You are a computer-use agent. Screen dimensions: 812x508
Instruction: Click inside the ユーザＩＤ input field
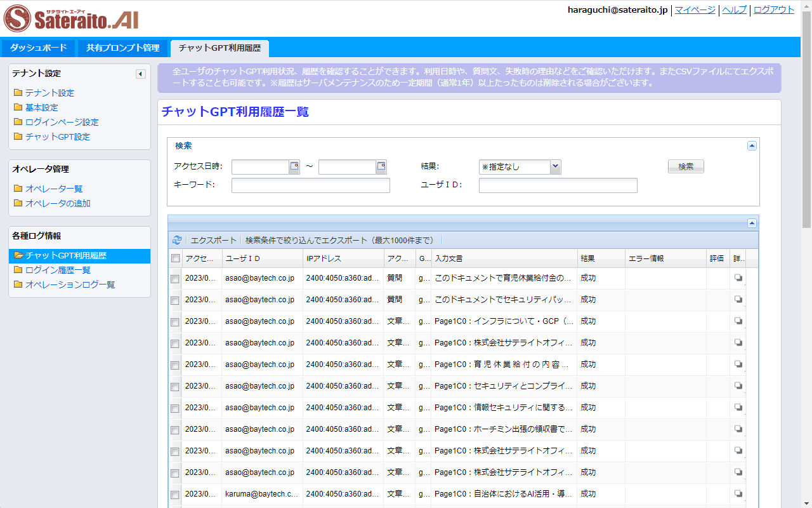coord(558,185)
